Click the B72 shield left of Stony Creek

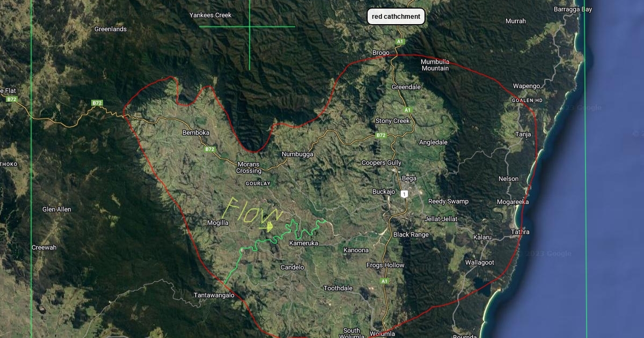tap(380, 135)
